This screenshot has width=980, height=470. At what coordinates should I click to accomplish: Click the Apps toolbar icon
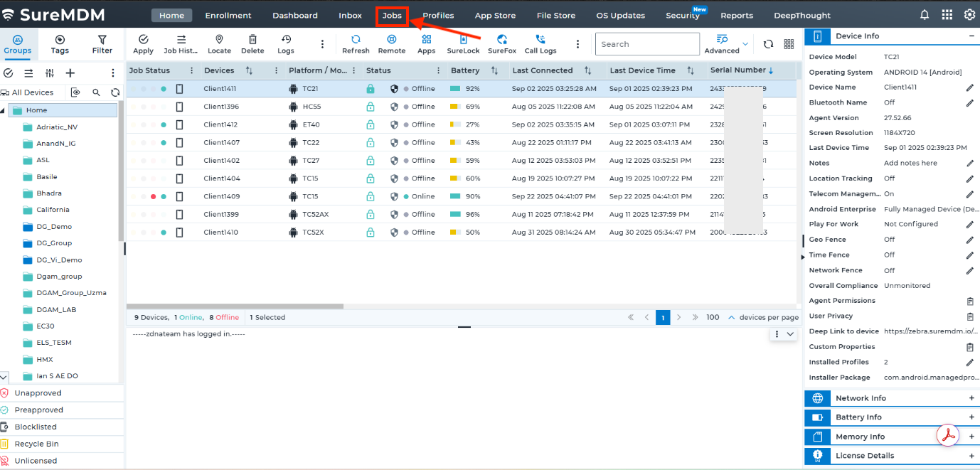(426, 44)
